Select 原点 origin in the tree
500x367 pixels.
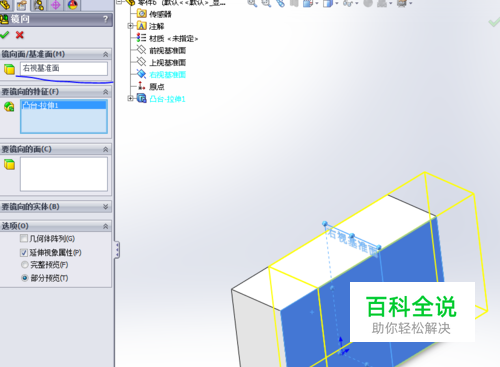(157, 87)
